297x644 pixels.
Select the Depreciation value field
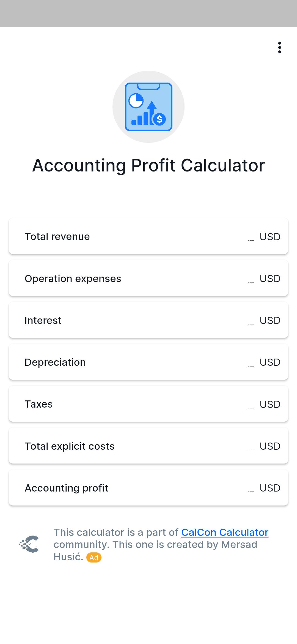point(148,362)
